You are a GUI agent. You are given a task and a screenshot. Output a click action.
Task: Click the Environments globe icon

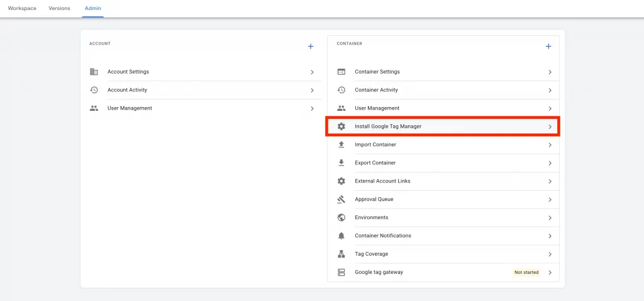point(341,218)
